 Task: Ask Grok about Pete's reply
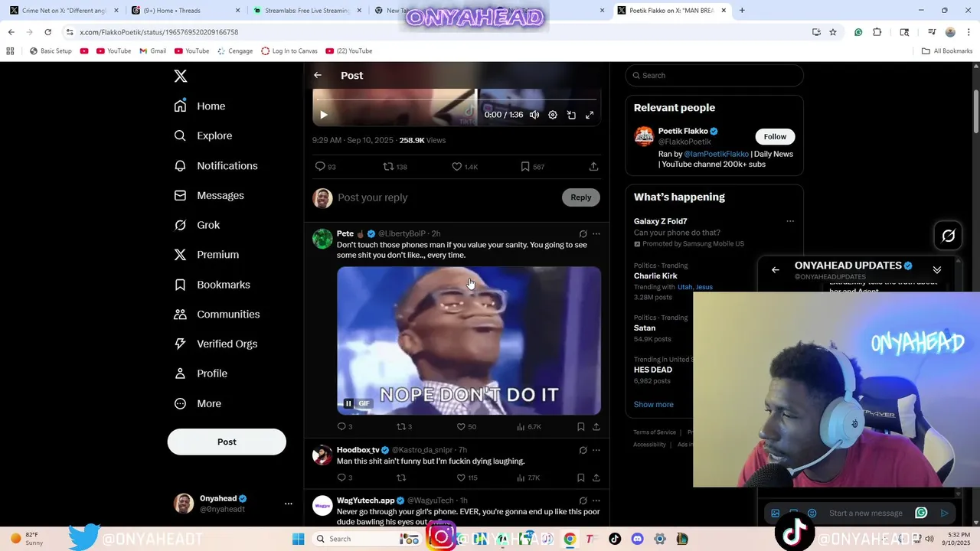(583, 234)
